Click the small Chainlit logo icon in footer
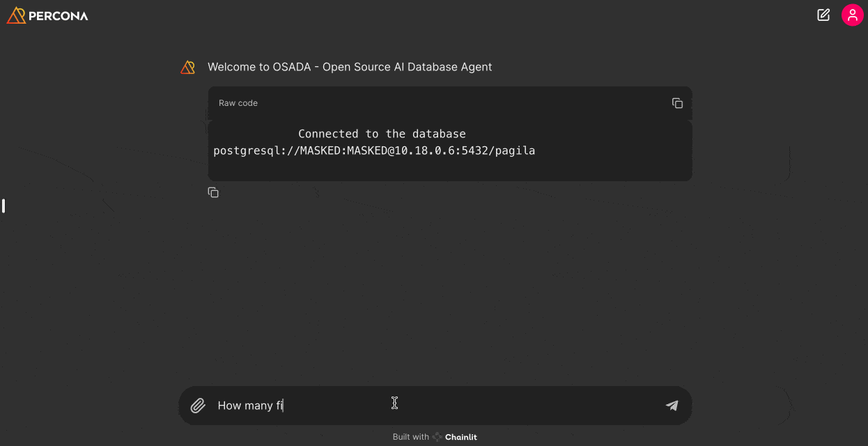 click(x=437, y=437)
